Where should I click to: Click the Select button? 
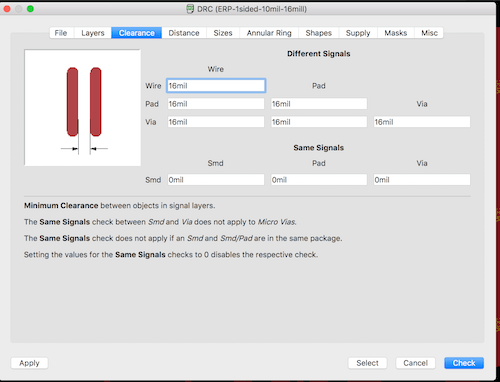[x=367, y=363]
